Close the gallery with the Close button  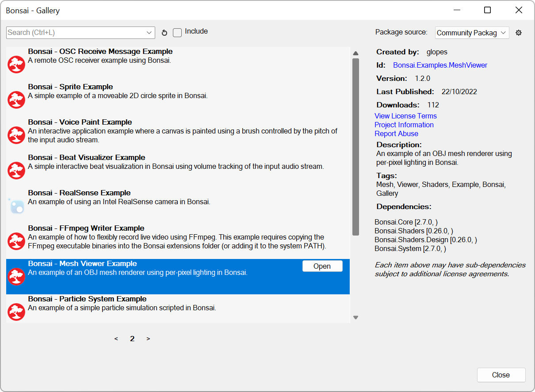pyautogui.click(x=501, y=375)
